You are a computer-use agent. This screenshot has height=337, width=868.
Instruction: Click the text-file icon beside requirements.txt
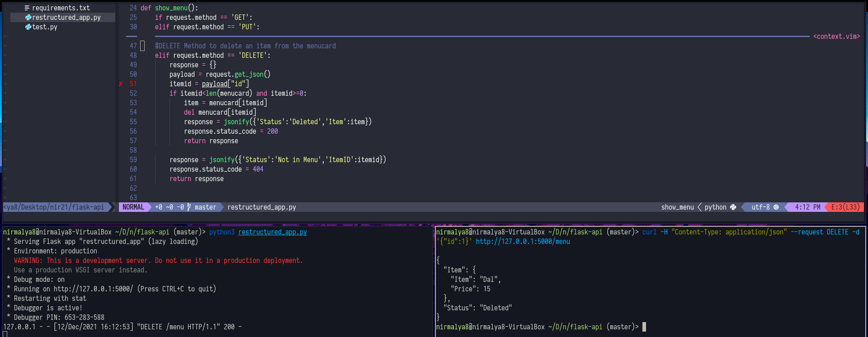tap(27, 8)
